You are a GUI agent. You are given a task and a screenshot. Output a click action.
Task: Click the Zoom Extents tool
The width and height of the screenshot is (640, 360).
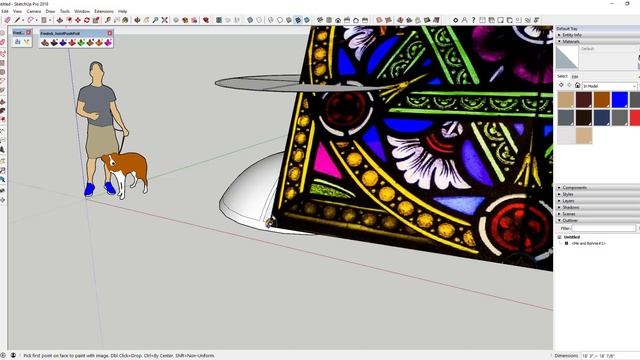(x=164, y=20)
